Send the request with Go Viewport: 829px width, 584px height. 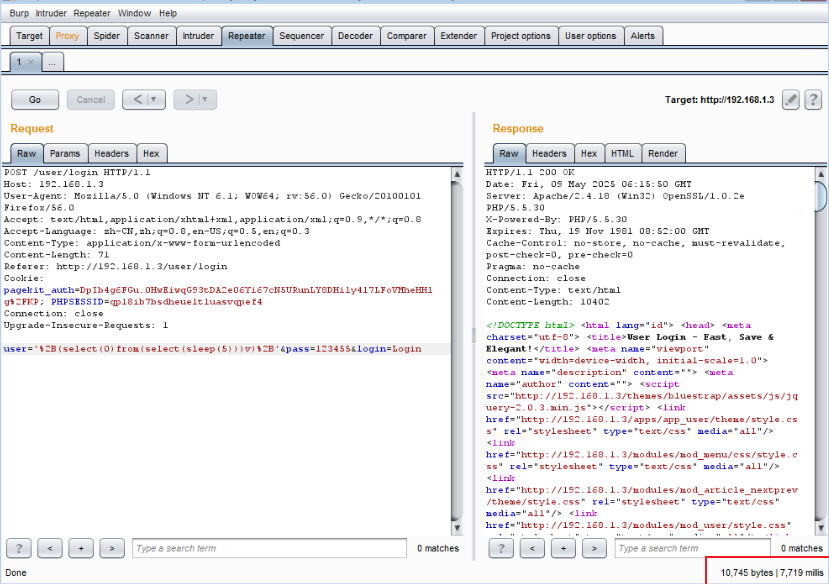point(35,99)
